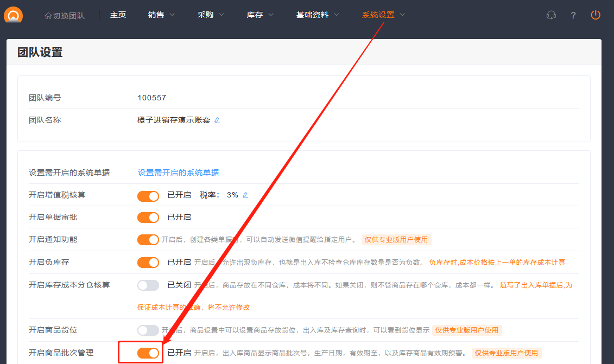Toggle the 开启商品批次管理 switch

148,353
